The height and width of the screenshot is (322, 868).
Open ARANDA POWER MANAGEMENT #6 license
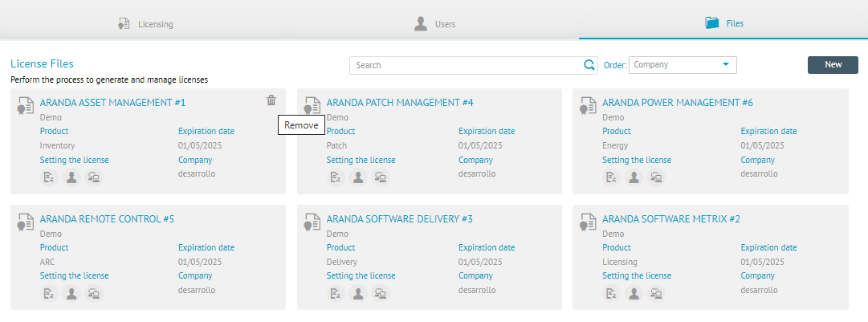[678, 102]
